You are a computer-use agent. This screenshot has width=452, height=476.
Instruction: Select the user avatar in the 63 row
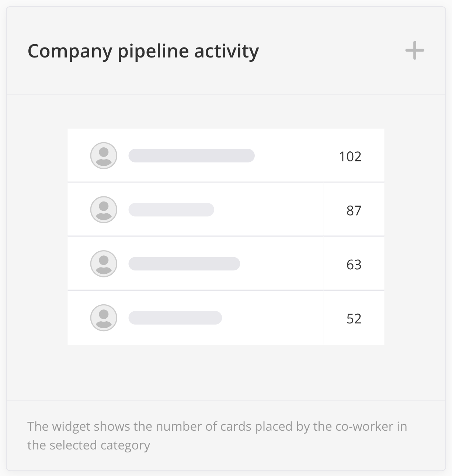[x=104, y=264]
